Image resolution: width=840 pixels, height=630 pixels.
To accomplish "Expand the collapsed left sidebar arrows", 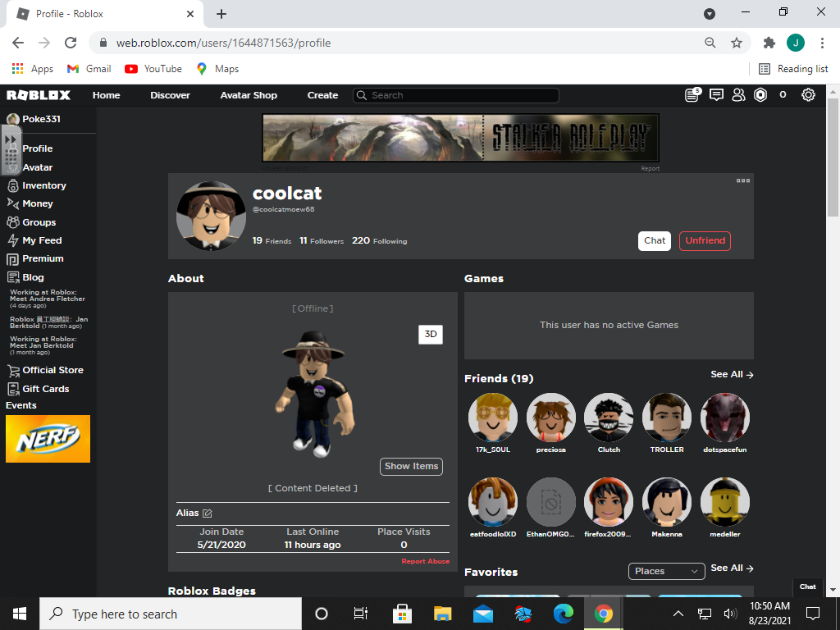I will click(x=11, y=138).
